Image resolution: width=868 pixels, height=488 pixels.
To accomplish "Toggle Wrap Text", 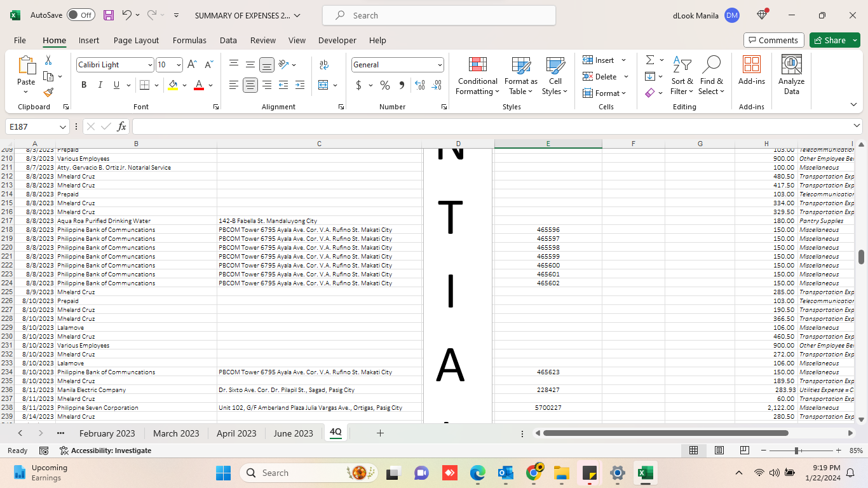I will (324, 65).
